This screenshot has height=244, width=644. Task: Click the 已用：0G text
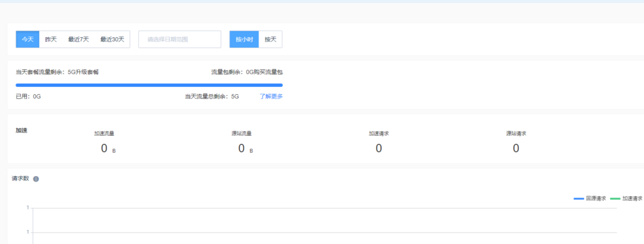[x=28, y=97]
